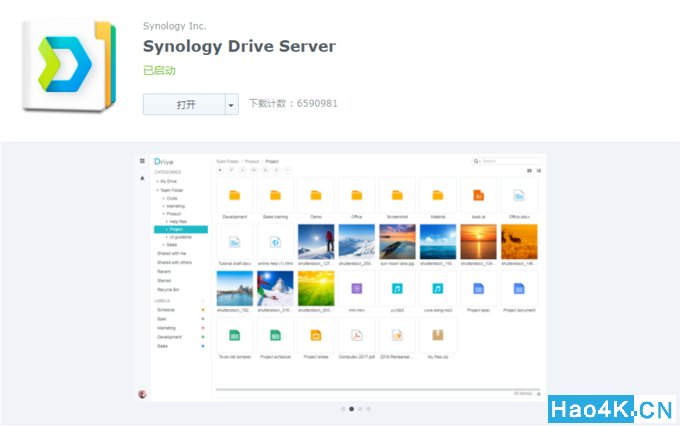Open the Development folder icon
The height and width of the screenshot is (426, 680).
(x=235, y=196)
